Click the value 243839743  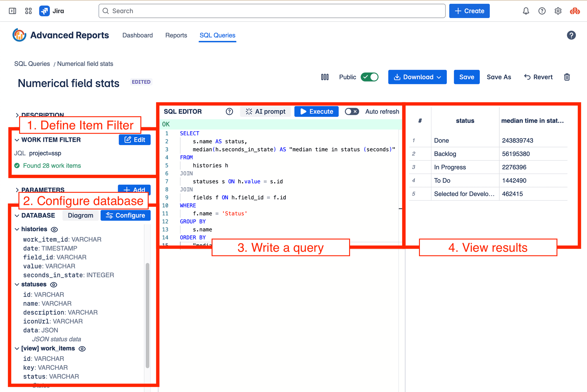pyautogui.click(x=518, y=140)
